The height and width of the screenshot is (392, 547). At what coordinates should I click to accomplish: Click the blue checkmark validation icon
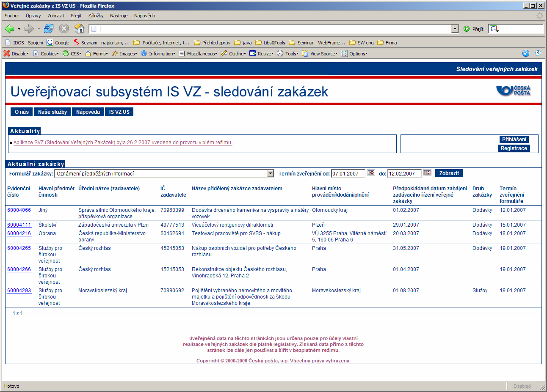526,53
